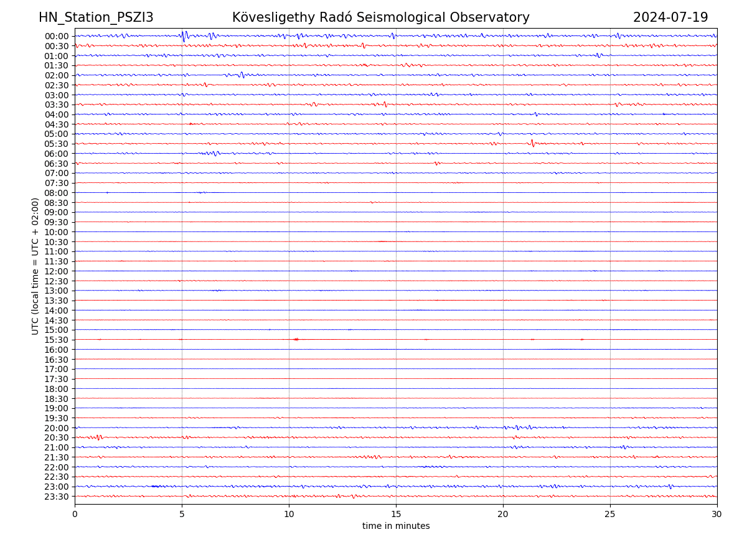Select the 12:00 row label
Viewport: 747px width, 560px height.
click(x=57, y=271)
